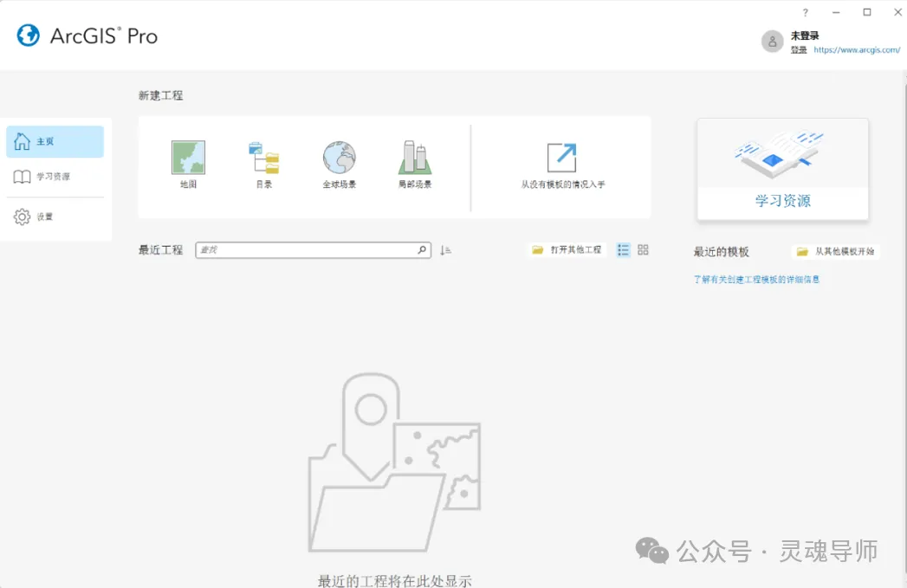This screenshot has height=588, width=907.
Task: Open Settings (设置) in sidebar
Action: 55,216
